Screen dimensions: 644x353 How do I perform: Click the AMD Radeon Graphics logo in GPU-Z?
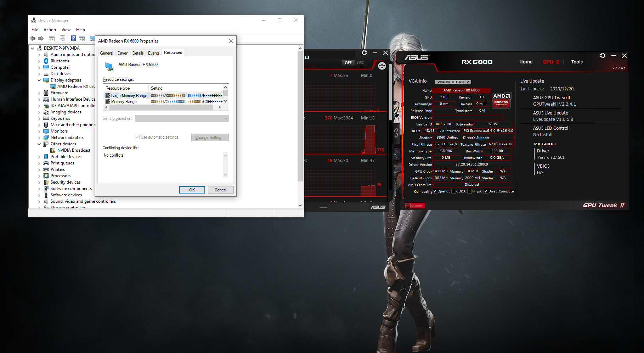[502, 100]
